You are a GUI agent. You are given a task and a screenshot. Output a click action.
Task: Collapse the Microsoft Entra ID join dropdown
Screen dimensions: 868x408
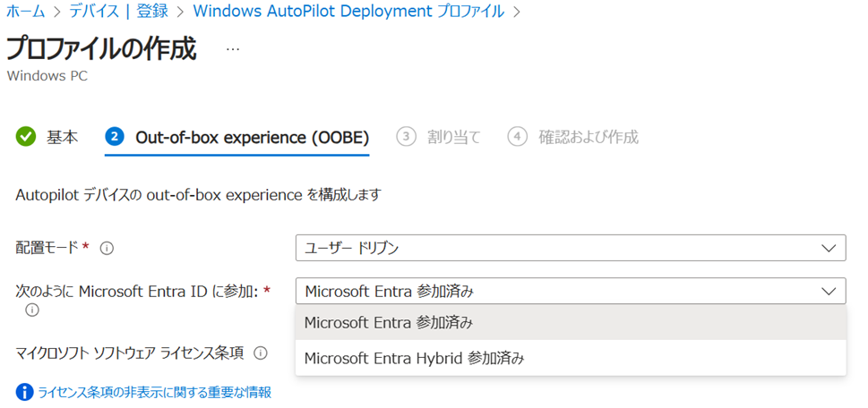[x=571, y=291]
